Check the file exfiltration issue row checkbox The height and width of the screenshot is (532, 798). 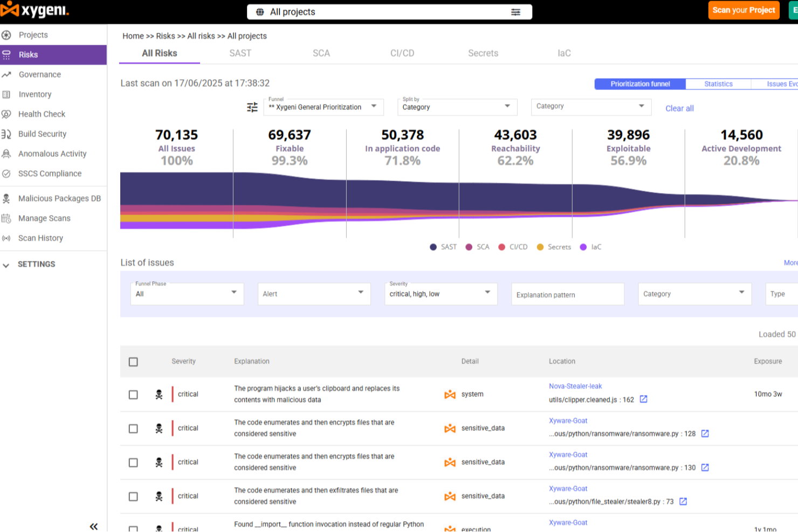coord(133,496)
